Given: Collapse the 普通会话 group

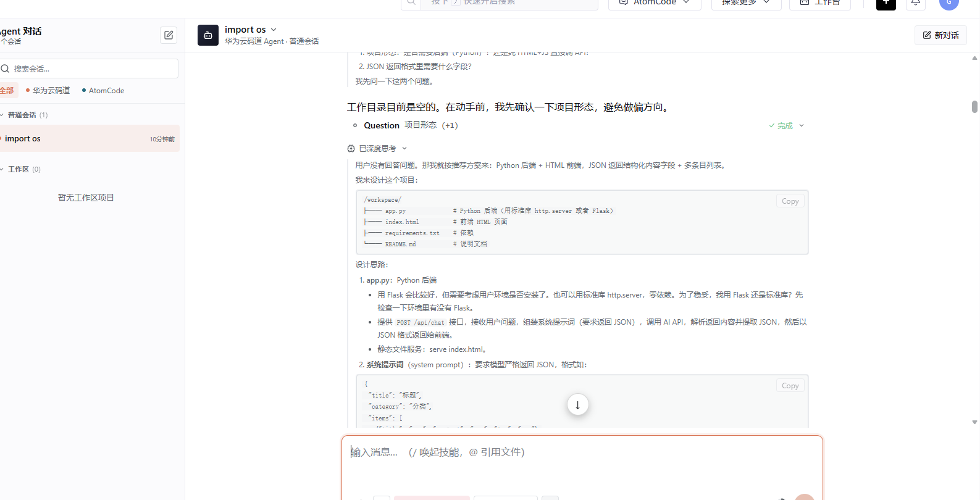Looking at the screenshot, I should pyautogui.click(x=2, y=115).
